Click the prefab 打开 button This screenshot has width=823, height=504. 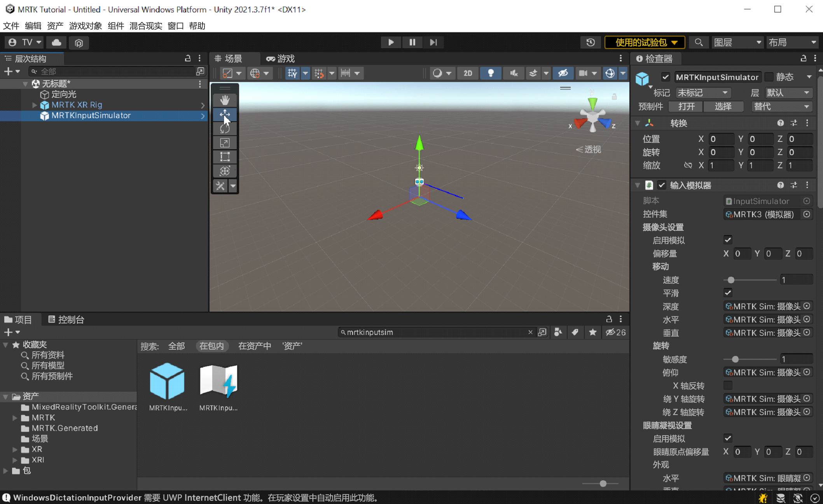[686, 106]
